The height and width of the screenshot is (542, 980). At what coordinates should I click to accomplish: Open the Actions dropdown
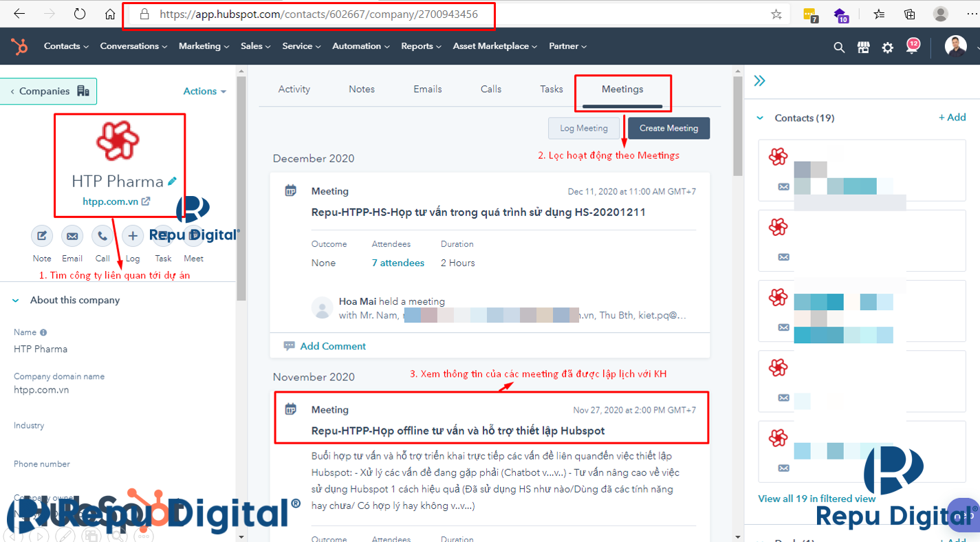[204, 91]
